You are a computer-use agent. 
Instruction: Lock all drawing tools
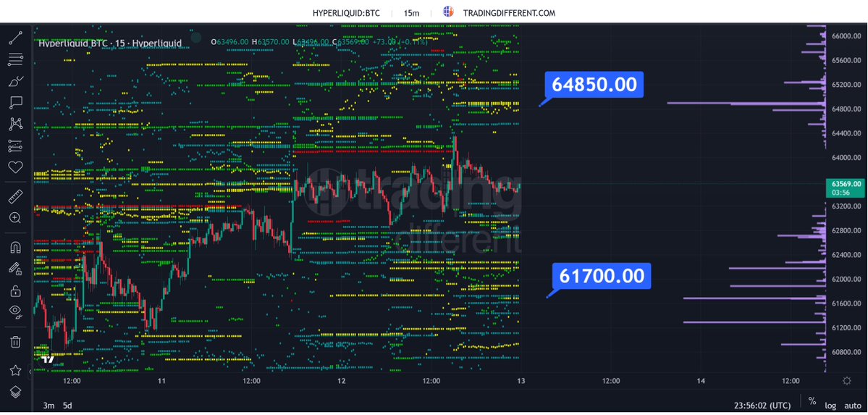[15, 291]
